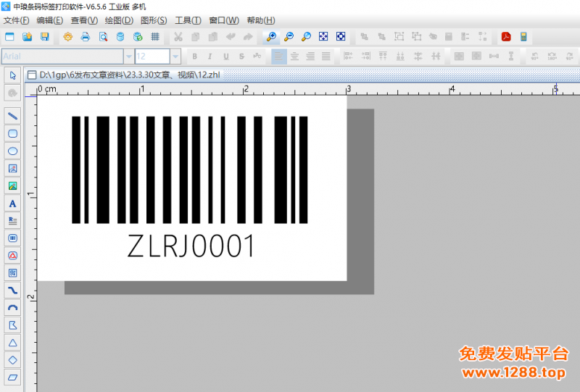This screenshot has width=580, height=392.
Task: Select the rich text tool
Action: click(12, 221)
